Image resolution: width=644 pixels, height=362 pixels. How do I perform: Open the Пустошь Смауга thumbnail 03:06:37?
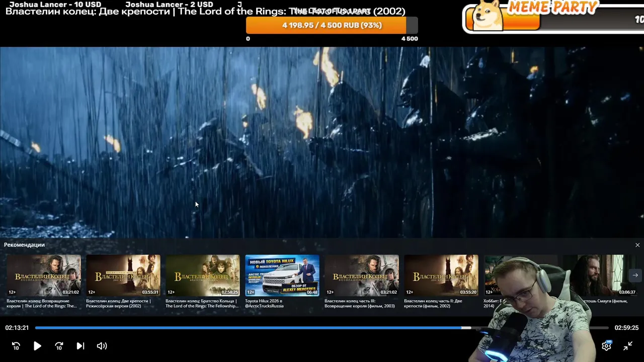point(600,276)
